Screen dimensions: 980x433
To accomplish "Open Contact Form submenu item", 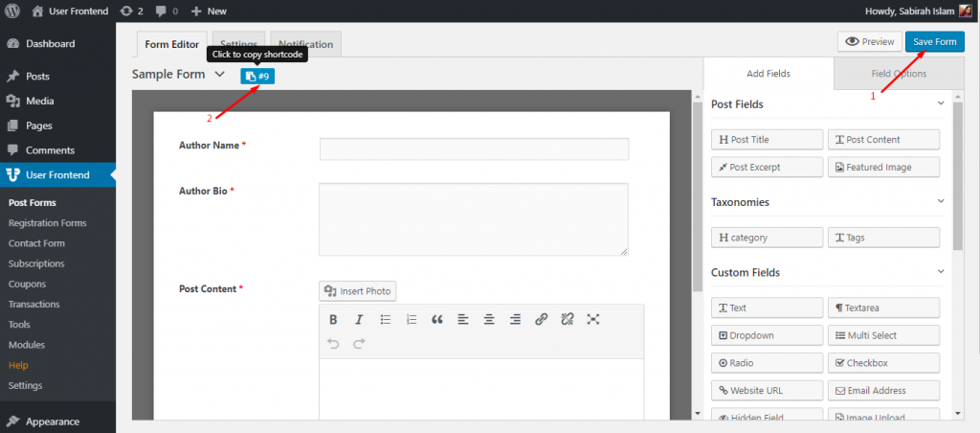I will (37, 243).
